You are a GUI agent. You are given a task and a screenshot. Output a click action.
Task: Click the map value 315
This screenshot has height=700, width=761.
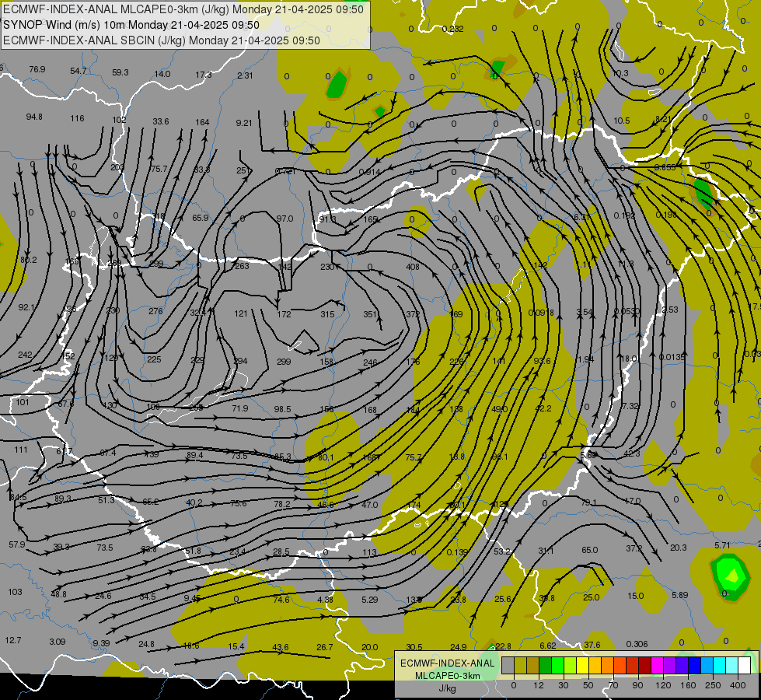[327, 314]
